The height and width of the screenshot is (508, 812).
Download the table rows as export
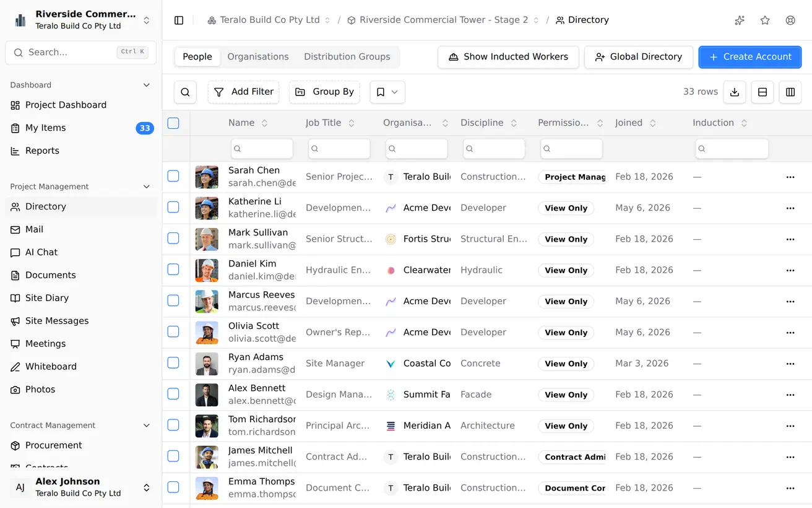click(735, 92)
